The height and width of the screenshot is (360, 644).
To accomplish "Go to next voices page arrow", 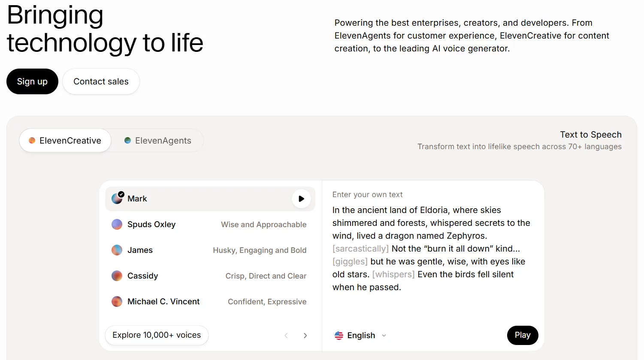I will [x=305, y=336].
